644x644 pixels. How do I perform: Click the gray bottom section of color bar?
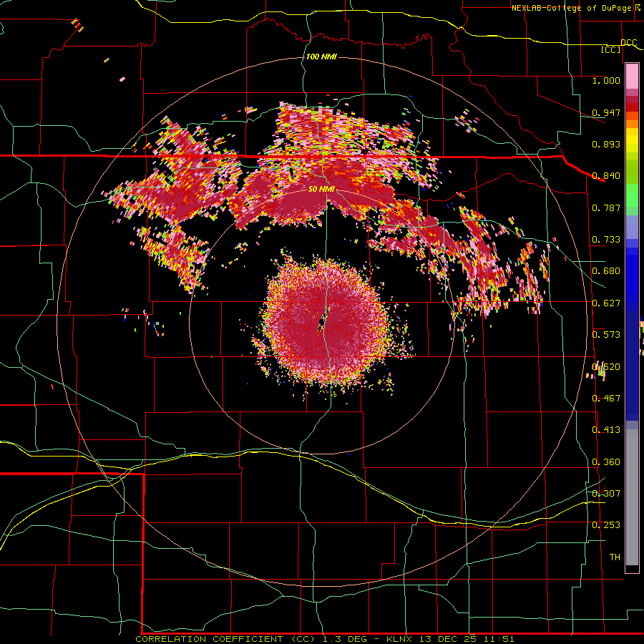tap(632, 497)
